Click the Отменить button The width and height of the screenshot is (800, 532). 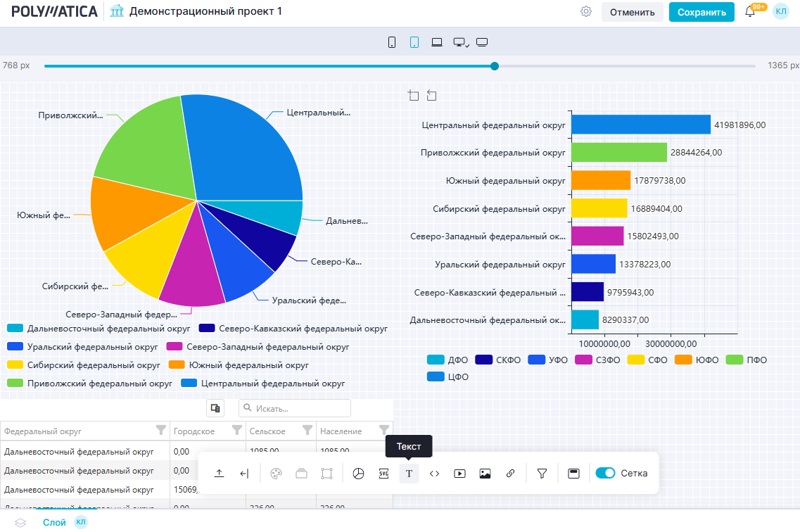pyautogui.click(x=632, y=12)
